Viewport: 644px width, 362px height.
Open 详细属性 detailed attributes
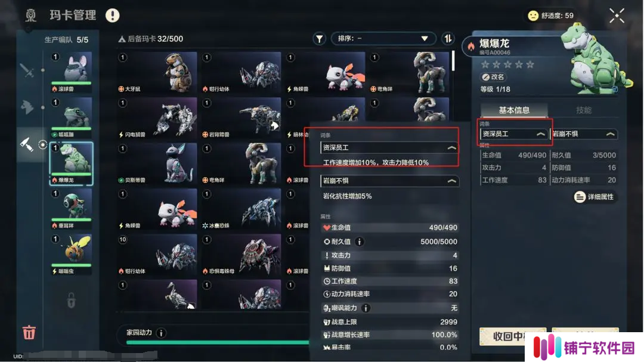(595, 197)
